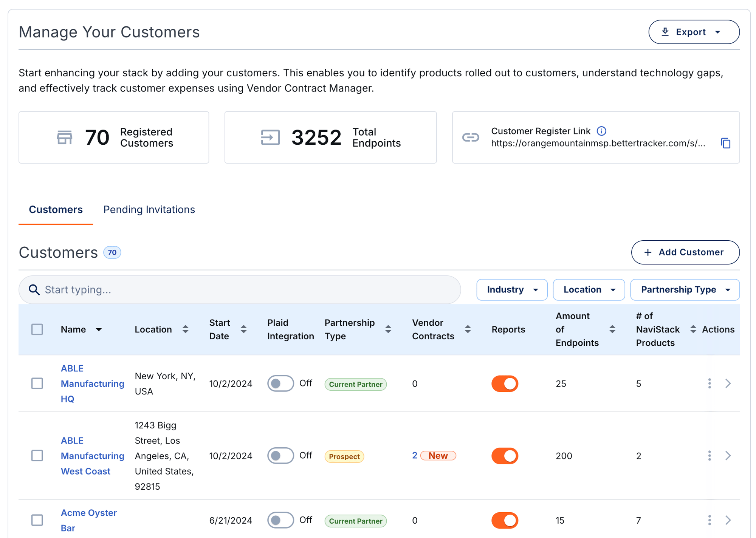Toggle Plaid Integration for Acme Oyster Bar
This screenshot has width=756, height=538.
pos(280,520)
